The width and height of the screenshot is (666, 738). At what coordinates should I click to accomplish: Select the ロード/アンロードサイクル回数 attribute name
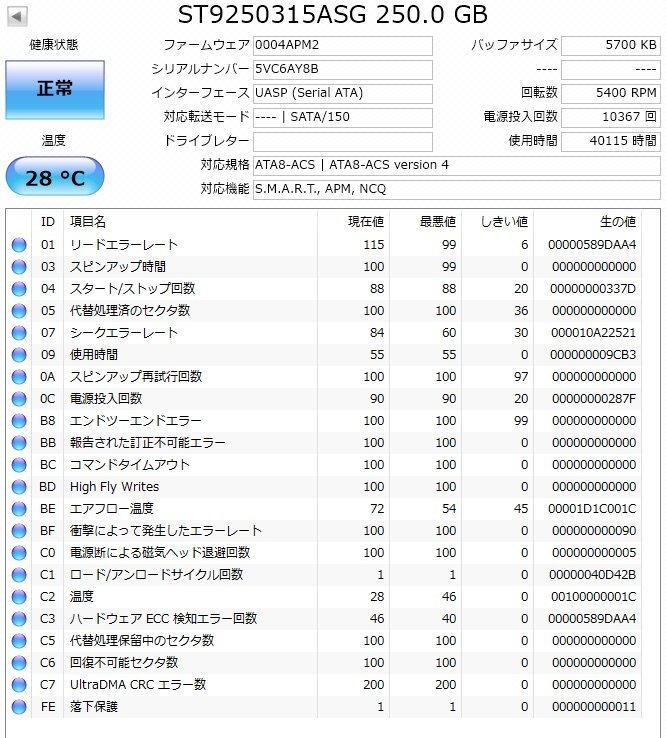157,575
